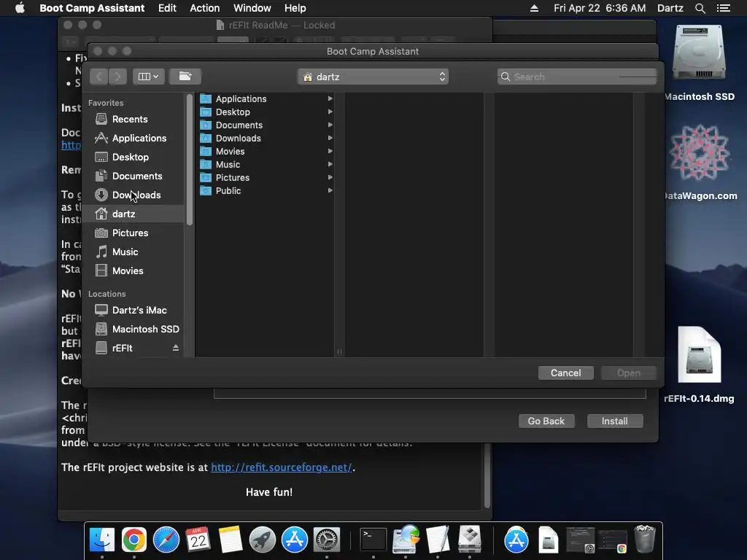Click the sidebar scrollbar in the file dialog
Viewport: 747px width, 560px height.
190,160
